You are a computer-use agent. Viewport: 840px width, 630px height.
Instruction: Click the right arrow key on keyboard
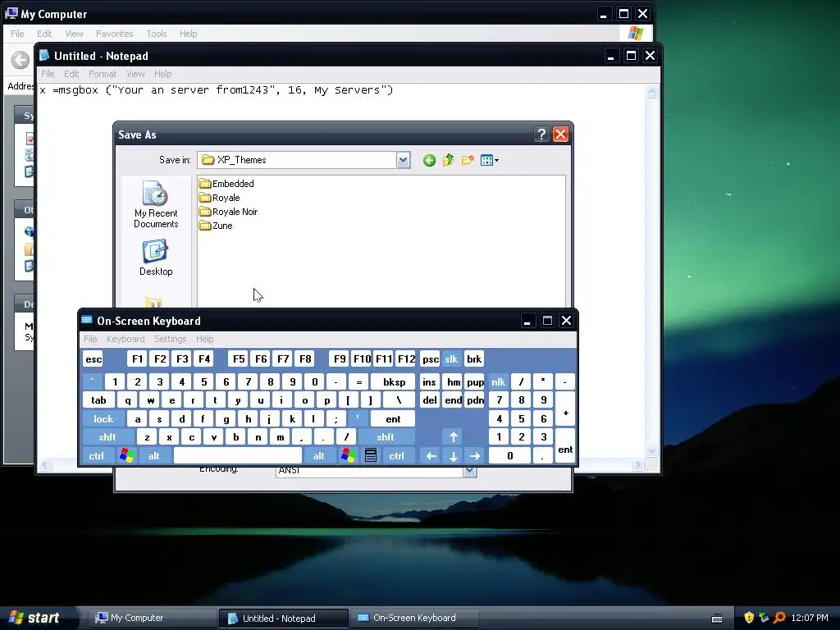click(x=475, y=456)
